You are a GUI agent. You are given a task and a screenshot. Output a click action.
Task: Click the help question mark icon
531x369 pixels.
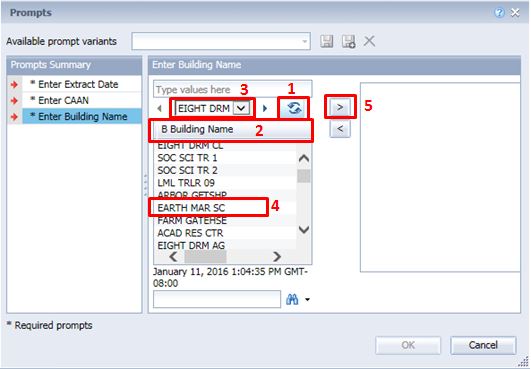(499, 13)
